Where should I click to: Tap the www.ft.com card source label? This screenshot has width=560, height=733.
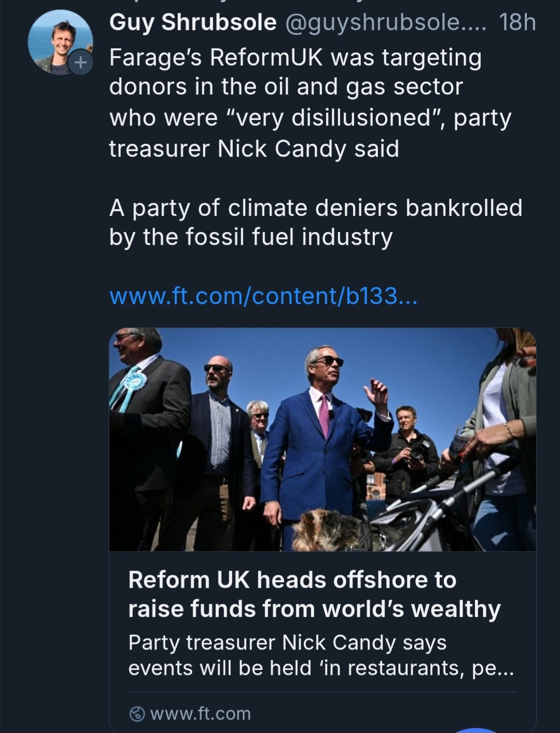[x=200, y=714]
